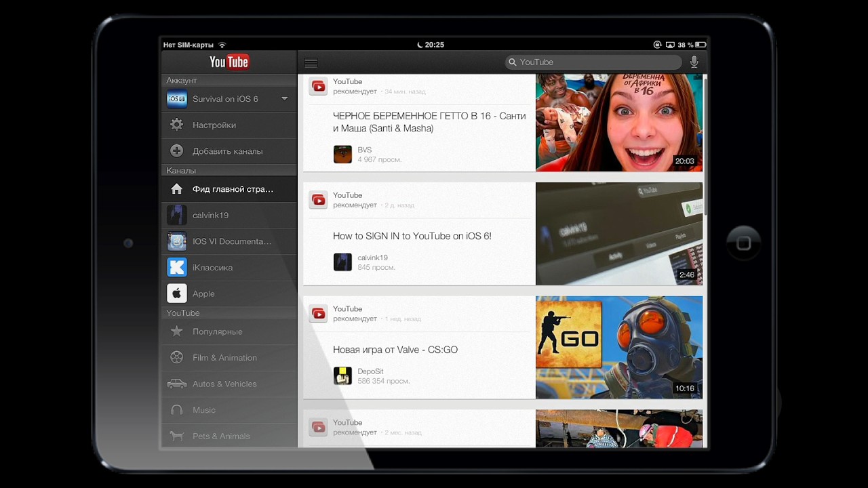Play the 2:46 video thumbnail

pyautogui.click(x=619, y=234)
